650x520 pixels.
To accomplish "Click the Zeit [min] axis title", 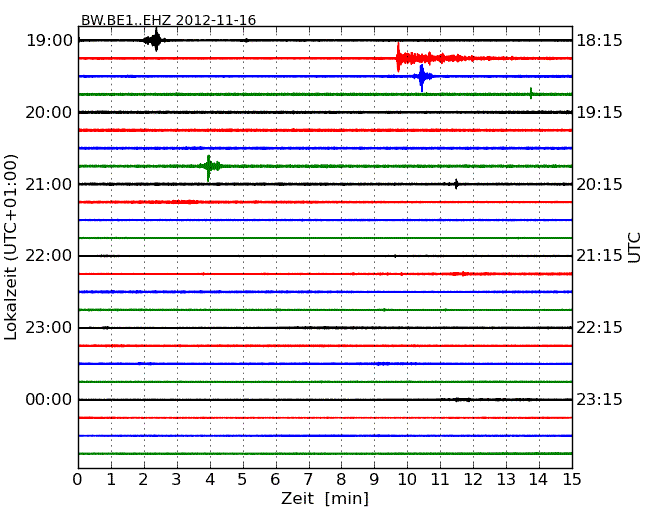I will [x=325, y=498].
